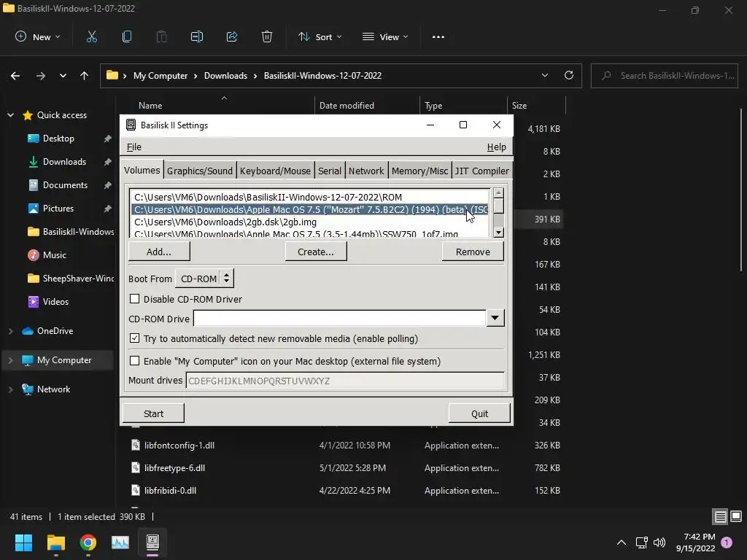This screenshot has width=747, height=560.
Task: Open Pictures in sidebar
Action: point(58,209)
